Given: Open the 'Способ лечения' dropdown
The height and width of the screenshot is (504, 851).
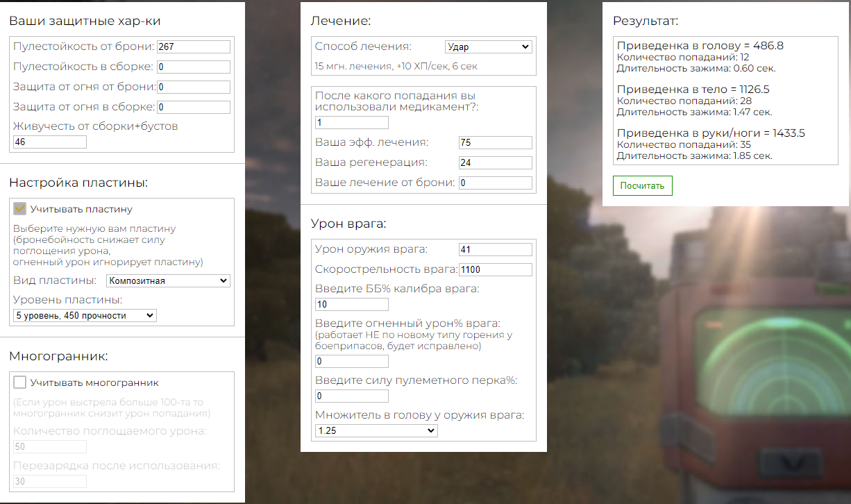Looking at the screenshot, I should pos(488,47).
